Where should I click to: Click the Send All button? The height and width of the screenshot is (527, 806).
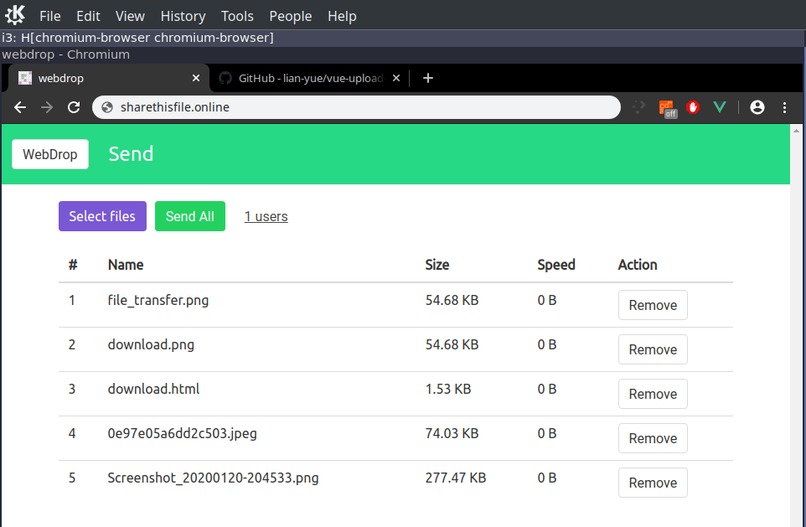coord(190,216)
